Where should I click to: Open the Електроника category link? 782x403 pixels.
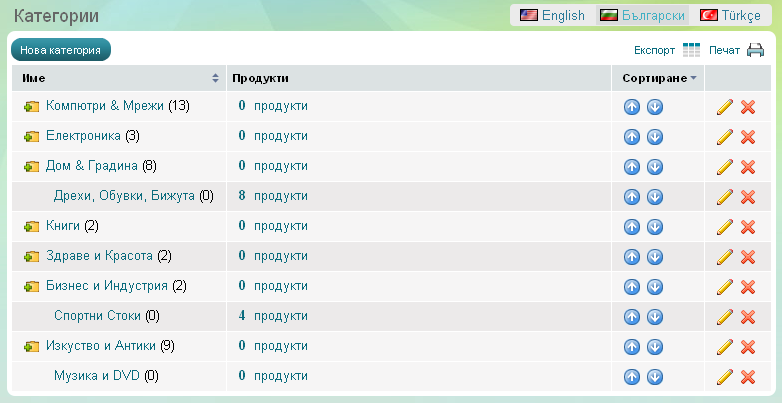[83, 136]
